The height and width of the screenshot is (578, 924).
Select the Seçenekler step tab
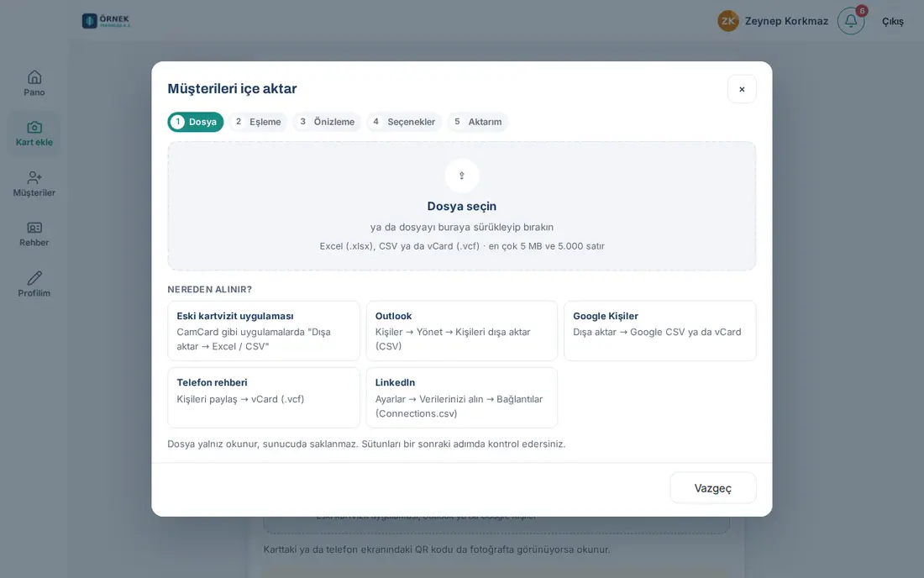[x=404, y=122]
